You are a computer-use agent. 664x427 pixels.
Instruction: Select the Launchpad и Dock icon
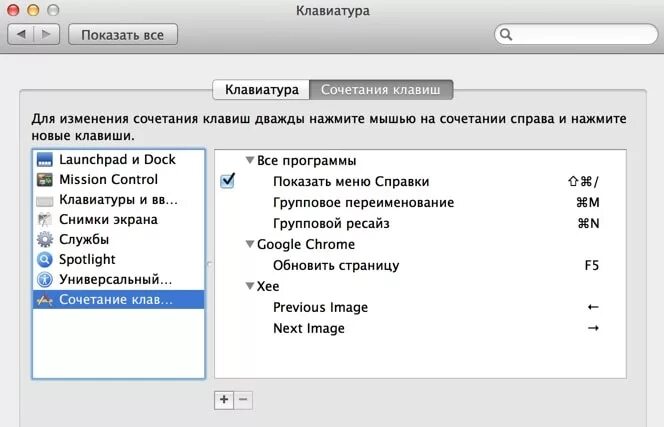[44, 160]
